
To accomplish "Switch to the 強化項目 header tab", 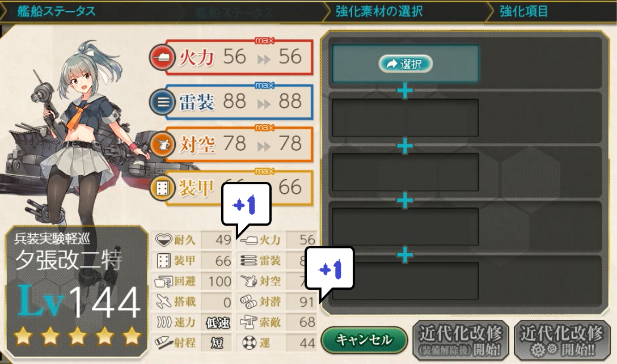I will tap(524, 11).
